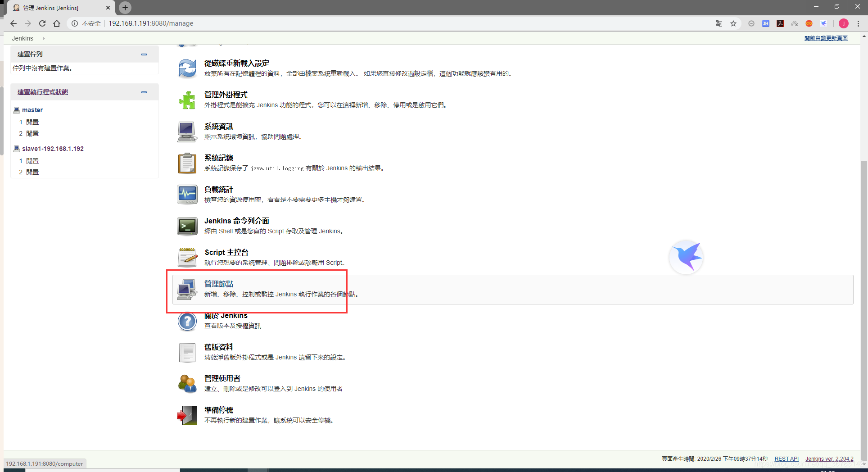Click the red Adobe Acrobat extension icon
The image size is (868, 472).
tap(780, 23)
